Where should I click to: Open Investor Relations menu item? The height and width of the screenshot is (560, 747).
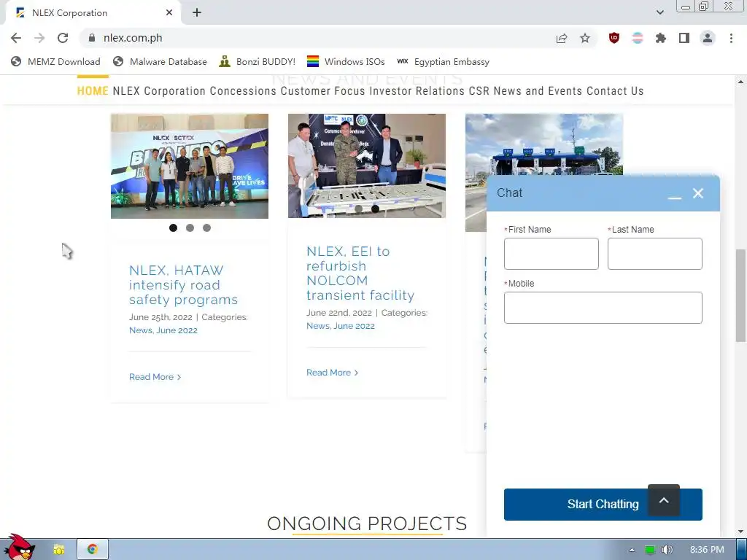417,91
